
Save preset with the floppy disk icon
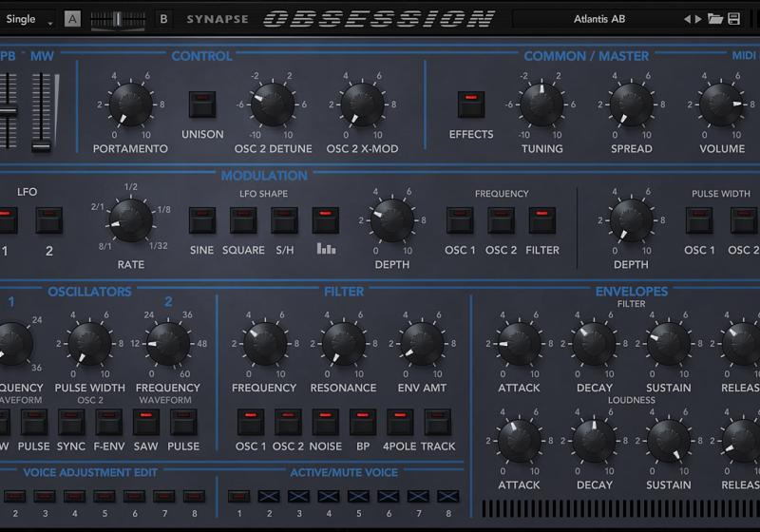(x=733, y=19)
